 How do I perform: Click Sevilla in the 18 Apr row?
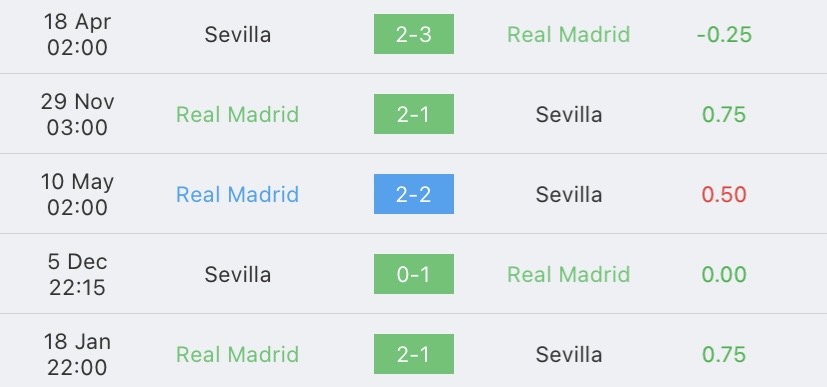coord(238,34)
